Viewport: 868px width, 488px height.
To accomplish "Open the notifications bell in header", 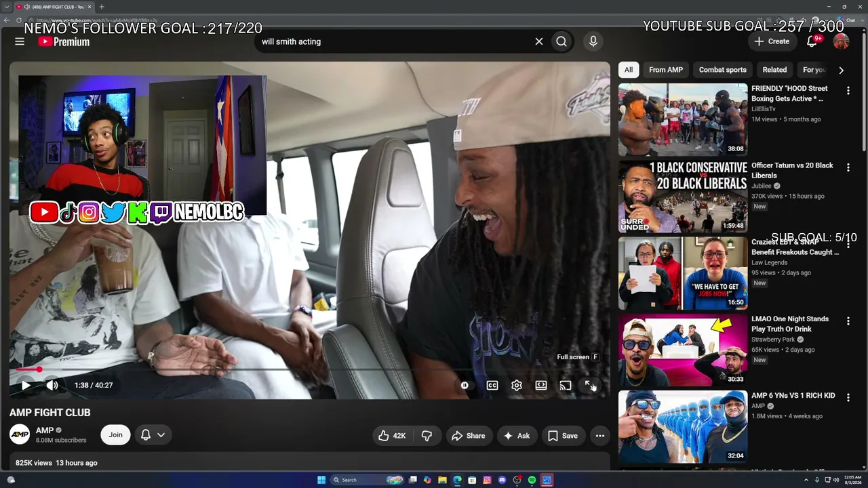I will (812, 41).
